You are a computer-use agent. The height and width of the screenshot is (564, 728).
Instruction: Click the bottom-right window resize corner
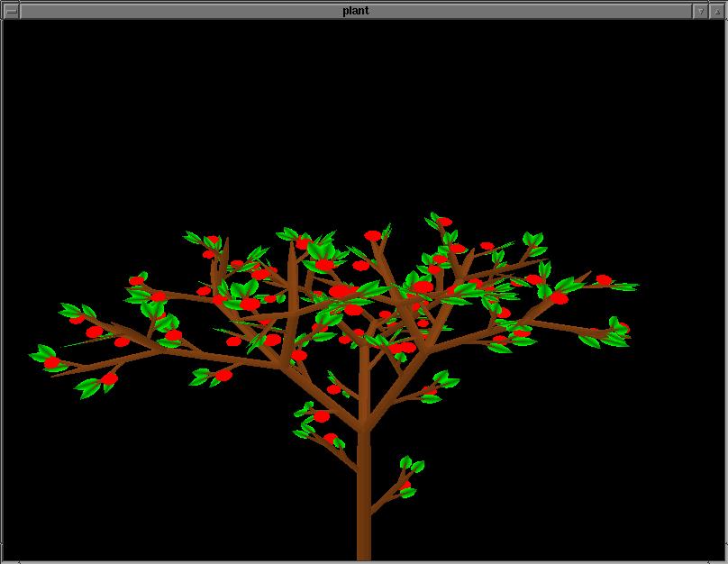(723, 559)
